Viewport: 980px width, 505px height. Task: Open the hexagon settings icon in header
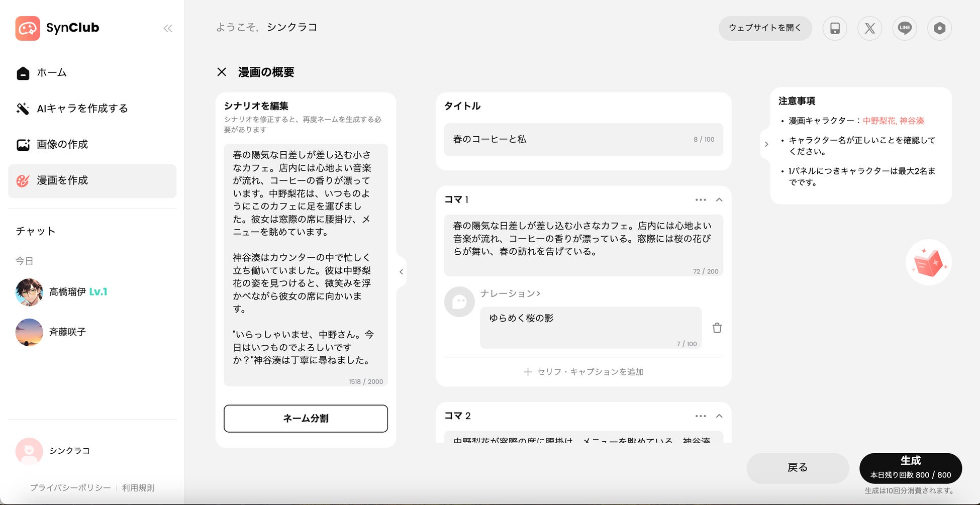[939, 28]
